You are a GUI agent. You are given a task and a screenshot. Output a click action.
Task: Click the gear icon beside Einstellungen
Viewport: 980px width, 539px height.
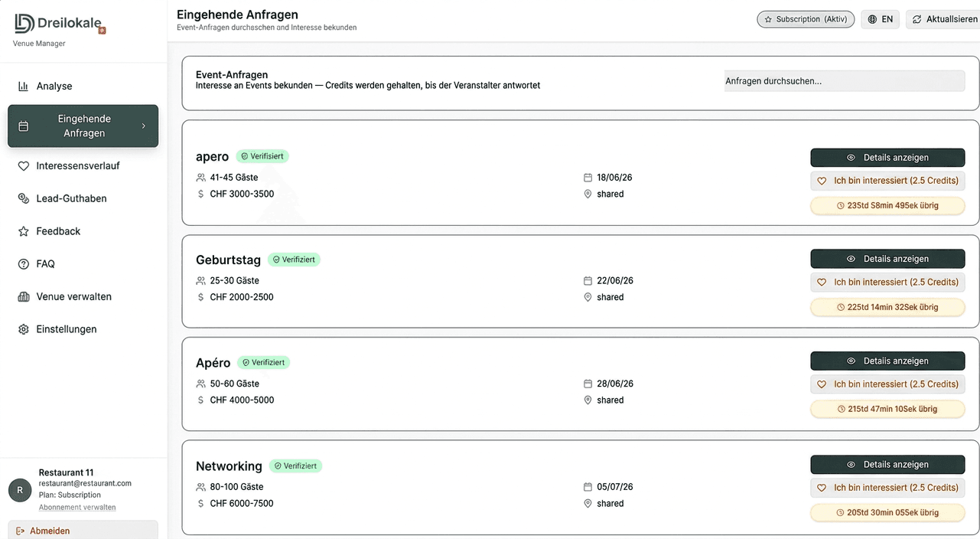[x=23, y=329]
